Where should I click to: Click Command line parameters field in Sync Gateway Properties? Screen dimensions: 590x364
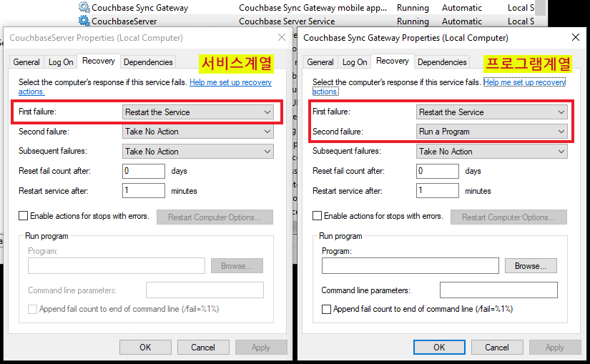coord(498,290)
